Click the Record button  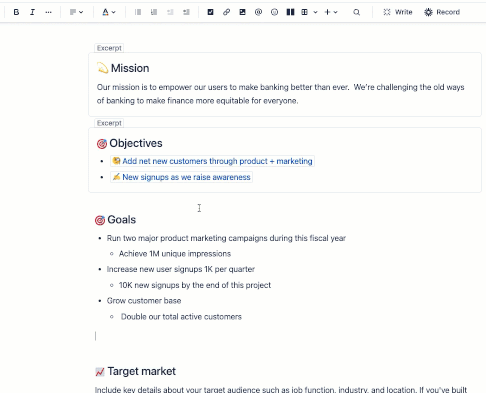click(x=442, y=12)
